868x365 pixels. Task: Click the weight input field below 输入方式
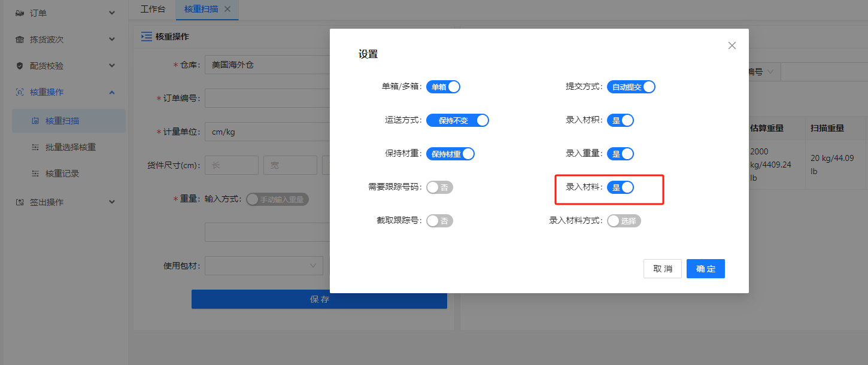tap(267, 232)
